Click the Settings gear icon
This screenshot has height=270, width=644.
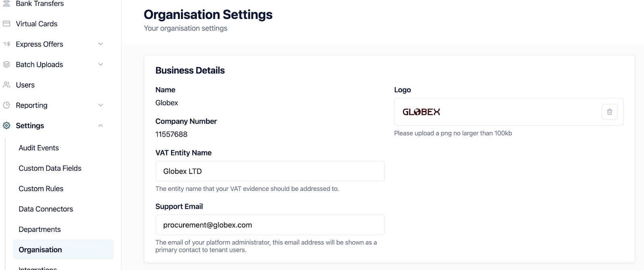(6, 126)
